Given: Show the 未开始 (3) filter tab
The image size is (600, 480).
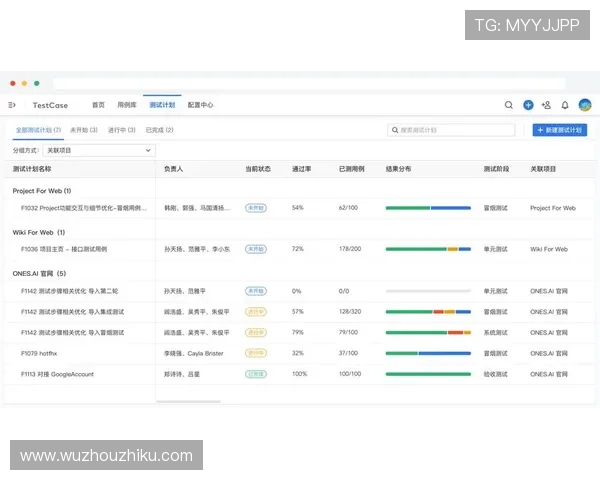Looking at the screenshot, I should 84,130.
